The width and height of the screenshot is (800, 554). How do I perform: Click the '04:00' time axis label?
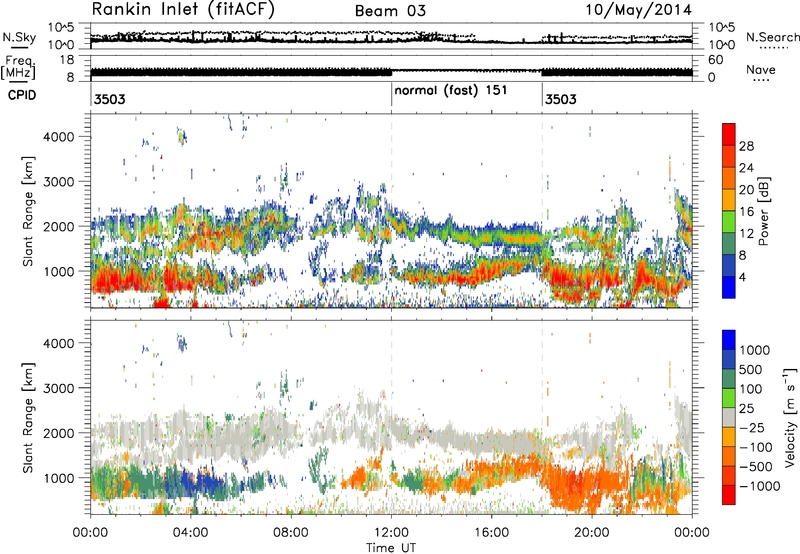pos(191,533)
